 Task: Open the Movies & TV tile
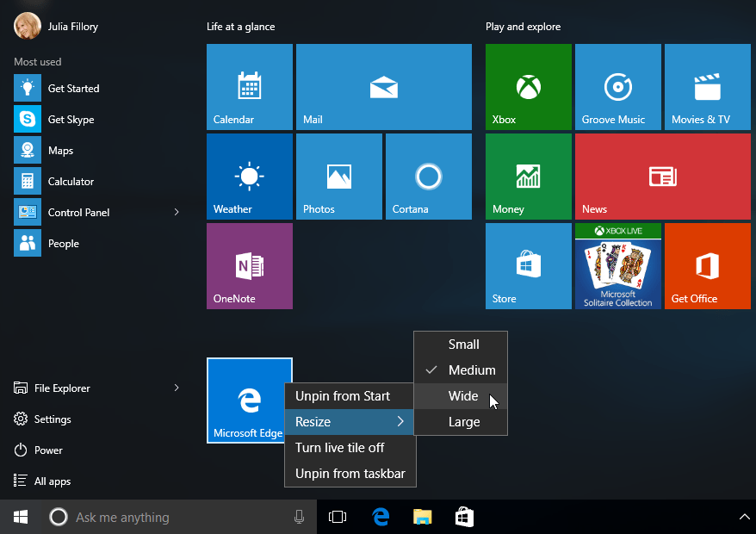pos(707,87)
